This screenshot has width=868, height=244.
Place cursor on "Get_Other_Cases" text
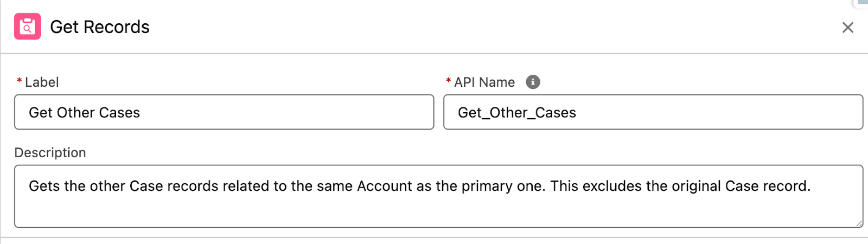[x=516, y=113]
